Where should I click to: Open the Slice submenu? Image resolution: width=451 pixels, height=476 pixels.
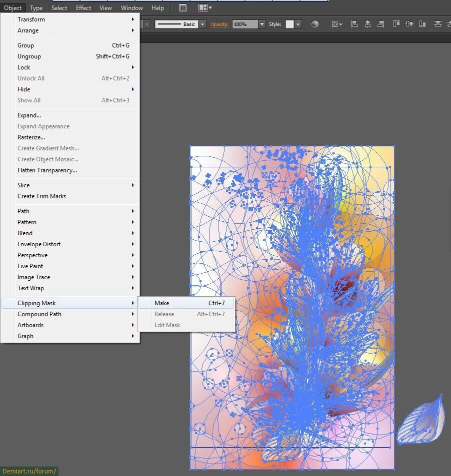(x=76, y=185)
